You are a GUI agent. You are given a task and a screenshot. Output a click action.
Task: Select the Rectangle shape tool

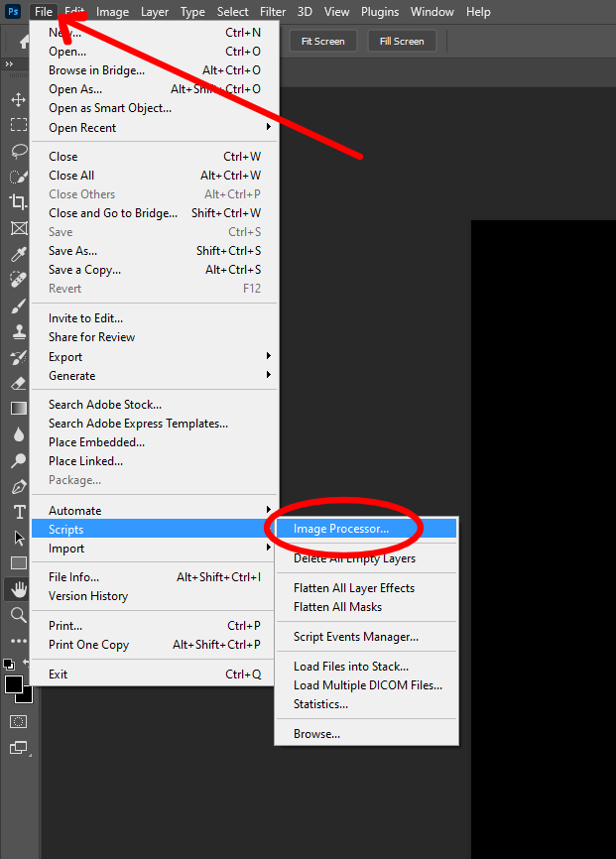tap(19, 563)
